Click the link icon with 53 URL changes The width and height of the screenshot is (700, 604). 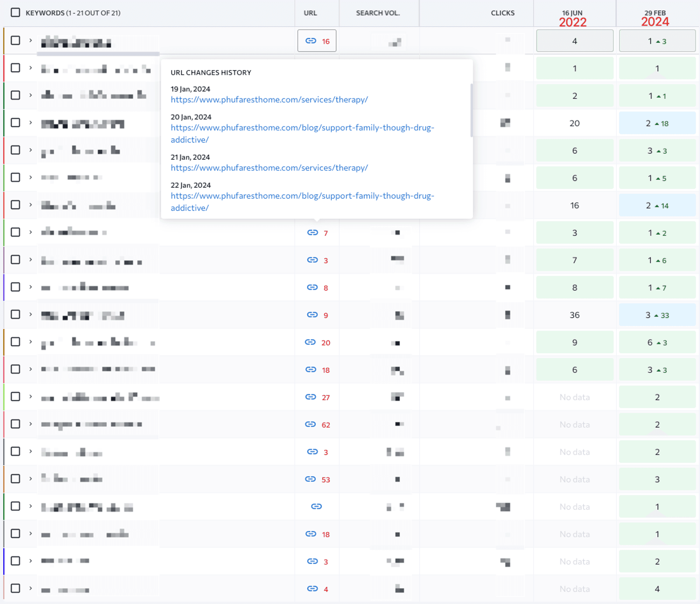click(x=310, y=479)
